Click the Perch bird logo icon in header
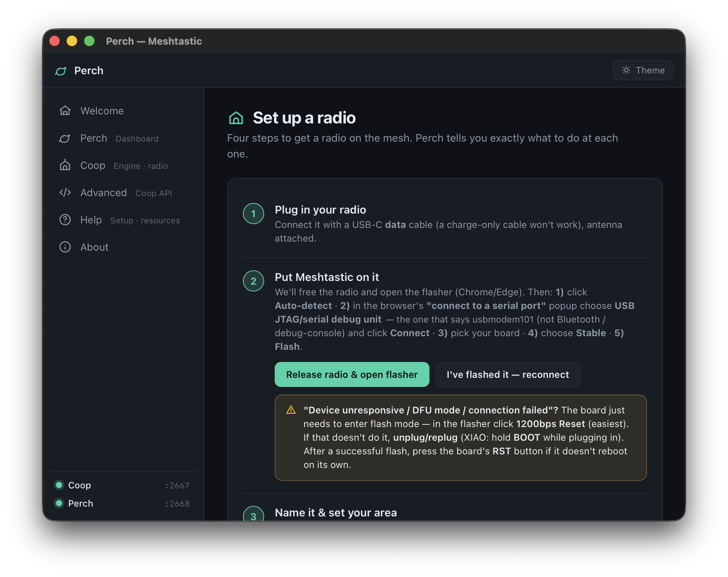 coord(61,71)
